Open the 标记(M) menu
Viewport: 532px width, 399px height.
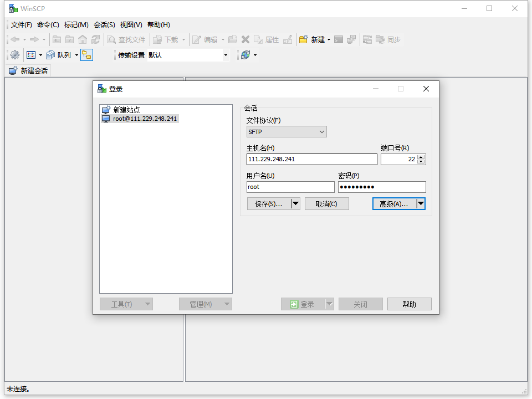(76, 25)
